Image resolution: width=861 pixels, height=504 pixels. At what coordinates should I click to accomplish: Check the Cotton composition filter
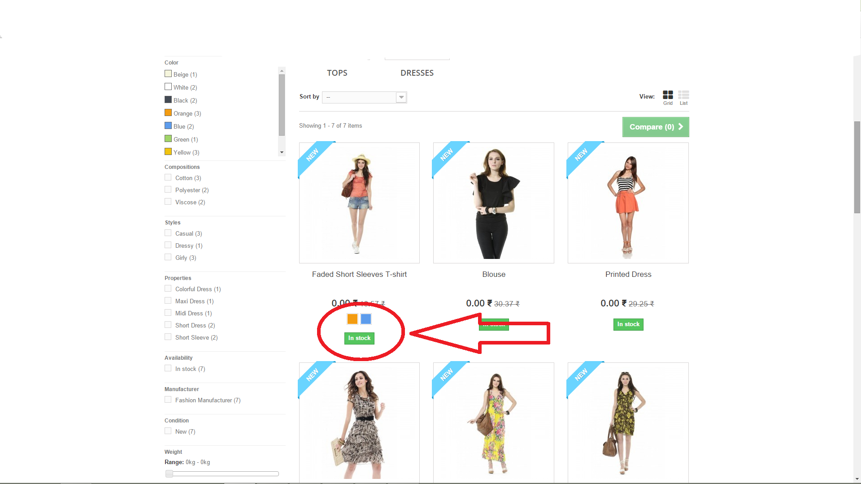point(168,178)
